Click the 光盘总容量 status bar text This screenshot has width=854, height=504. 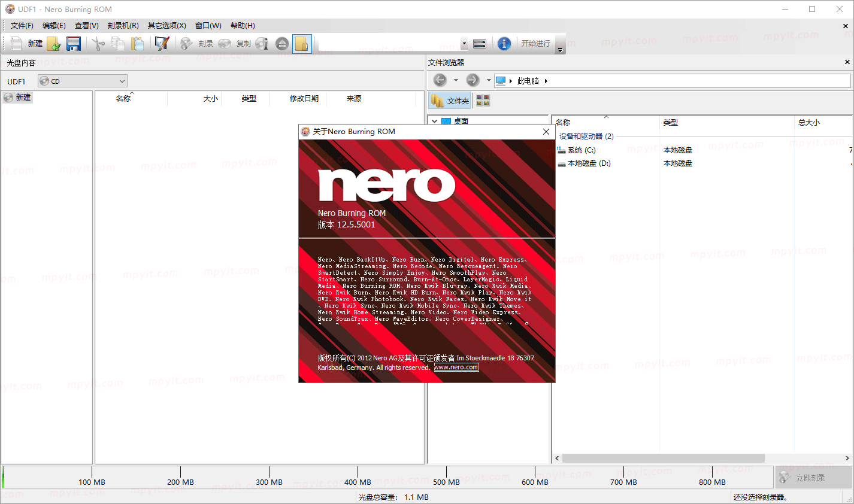[x=393, y=497]
